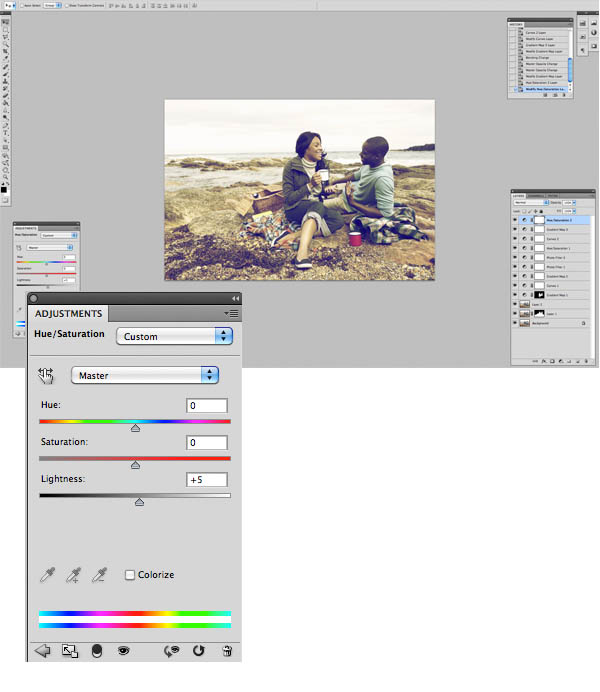Image resolution: width=600 pixels, height=692 pixels.
Task: Toggle adjustment layer visibility eye icon
Action: [x=123, y=651]
